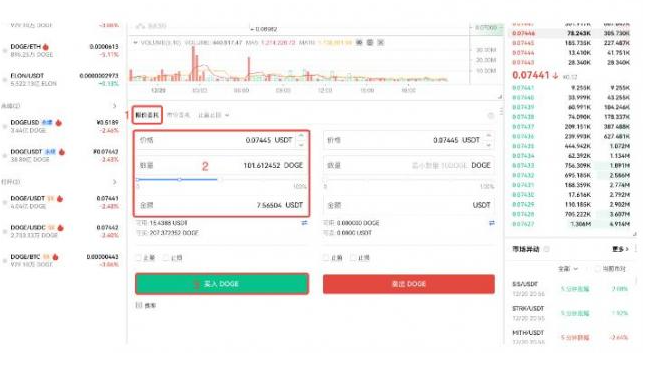Open the 更多 more link in market movers
The image size is (656, 366).
pyautogui.click(x=620, y=249)
